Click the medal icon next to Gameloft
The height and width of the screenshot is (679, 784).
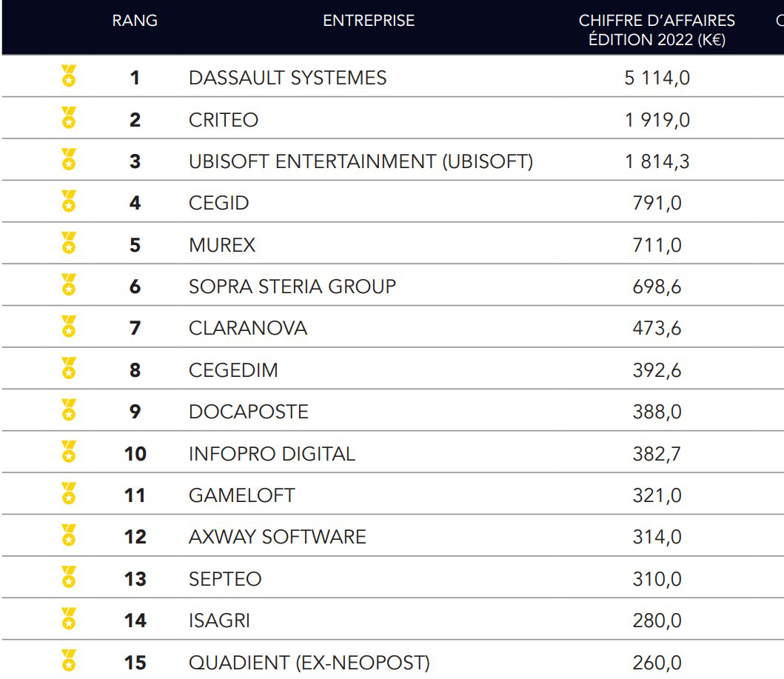[x=69, y=494]
